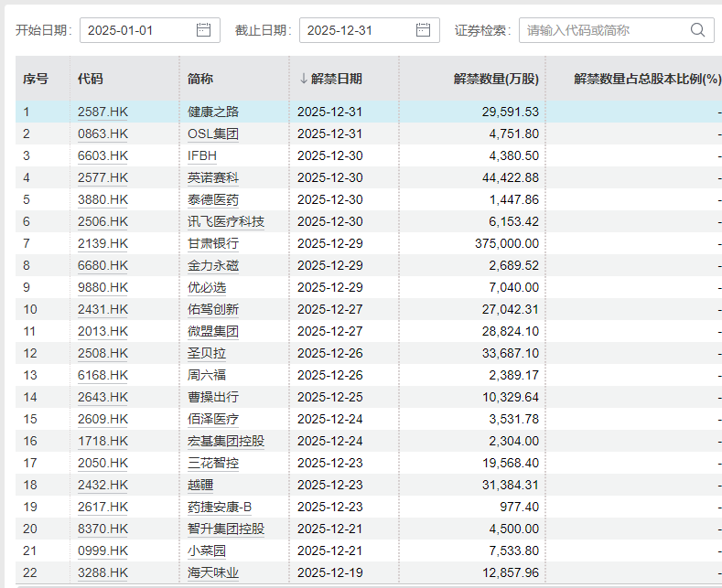Open the 海天味业 stock link
This screenshot has height=588, width=722.
click(212, 572)
